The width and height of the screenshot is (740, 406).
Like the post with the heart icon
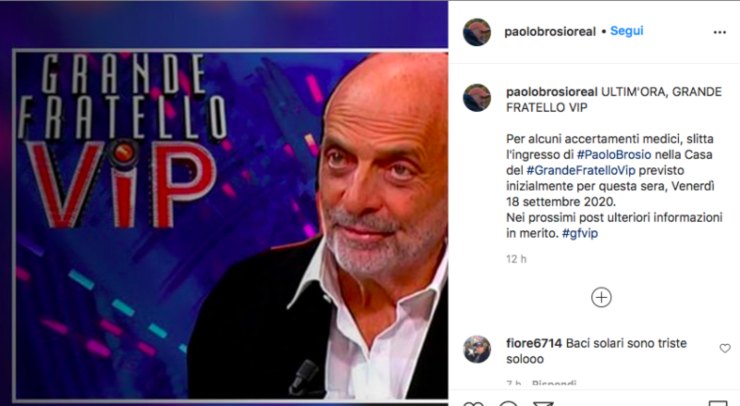[473, 404]
